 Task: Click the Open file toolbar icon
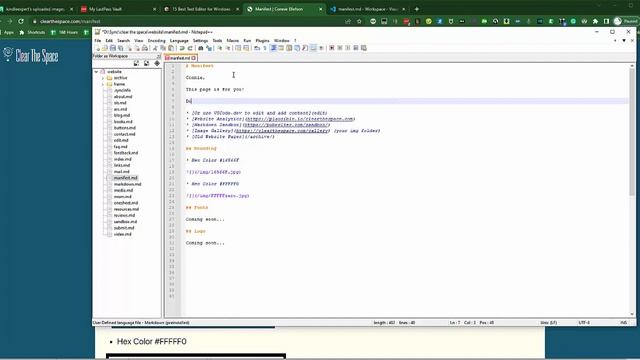point(105,48)
